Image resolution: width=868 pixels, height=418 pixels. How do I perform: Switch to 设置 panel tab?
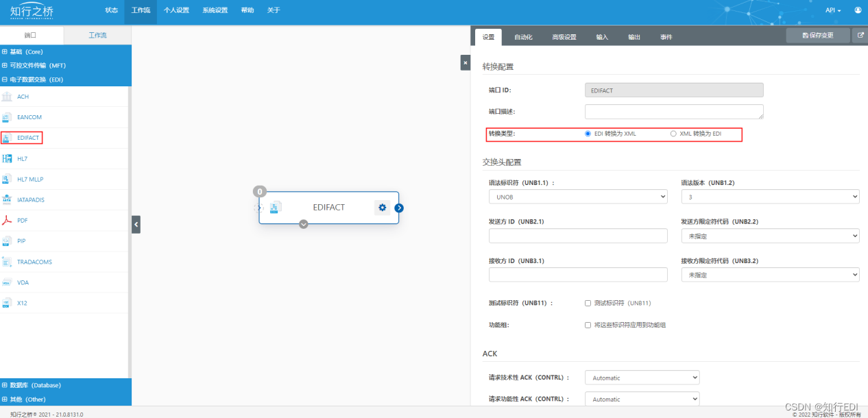(x=488, y=37)
